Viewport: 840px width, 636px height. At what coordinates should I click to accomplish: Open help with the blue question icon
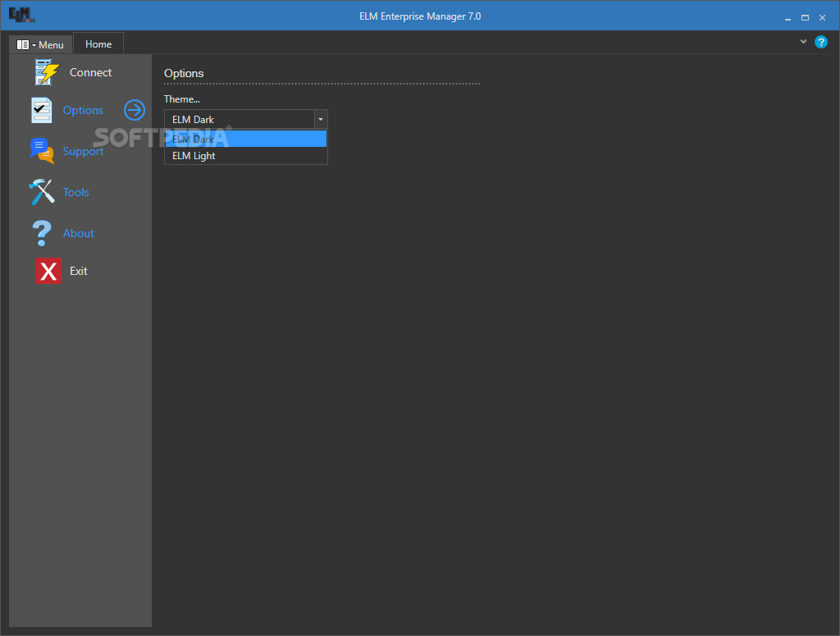coord(820,42)
